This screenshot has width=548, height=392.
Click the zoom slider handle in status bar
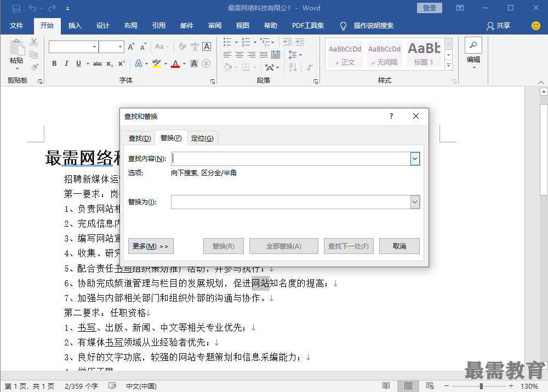coord(481,386)
